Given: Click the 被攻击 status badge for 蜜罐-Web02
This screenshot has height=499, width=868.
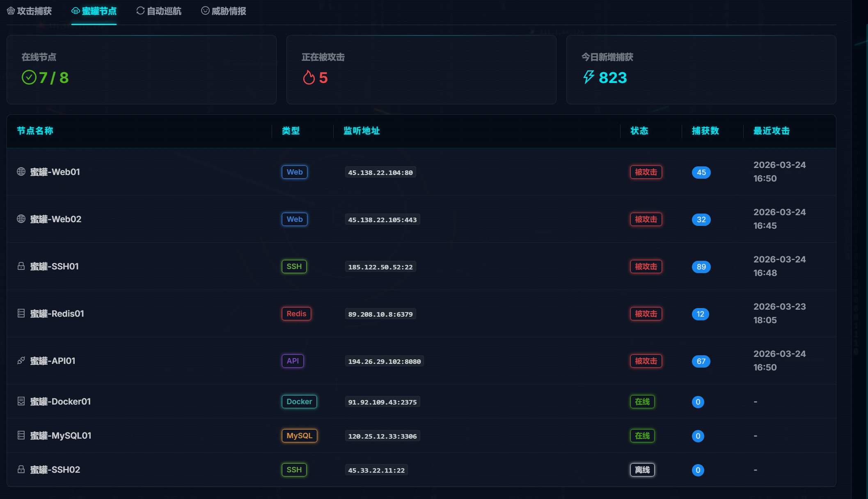Looking at the screenshot, I should pos(646,219).
